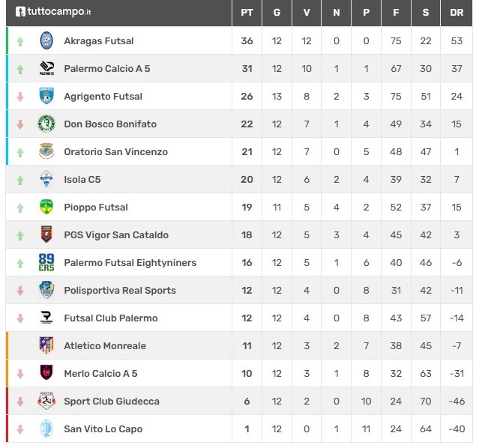Open the Oratorio San Vincenzo team link

pyautogui.click(x=115, y=152)
